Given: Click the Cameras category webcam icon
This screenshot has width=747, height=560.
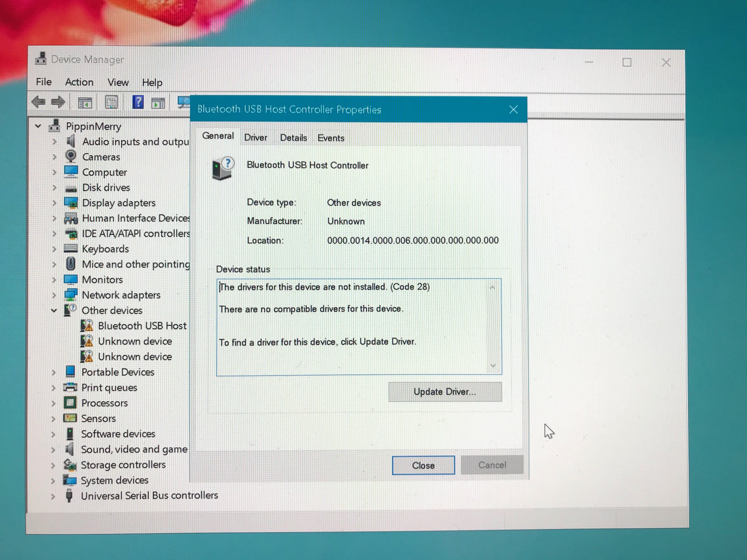Looking at the screenshot, I should click(70, 156).
